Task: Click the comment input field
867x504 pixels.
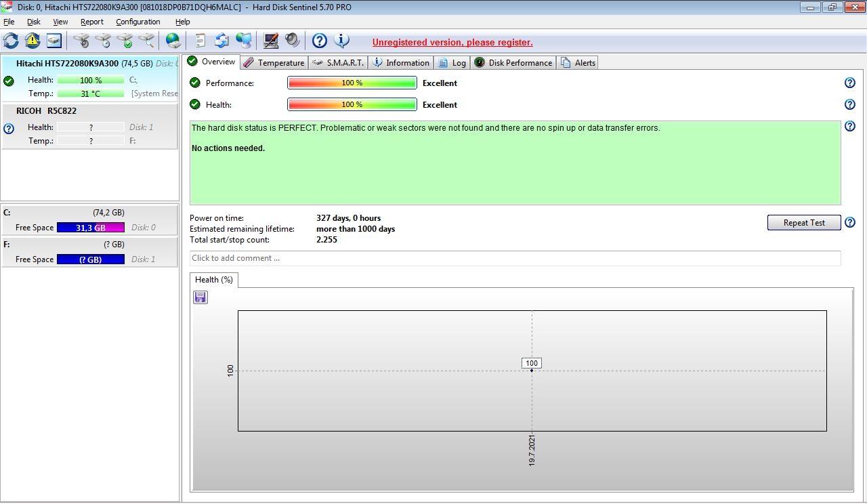Action: coord(515,258)
